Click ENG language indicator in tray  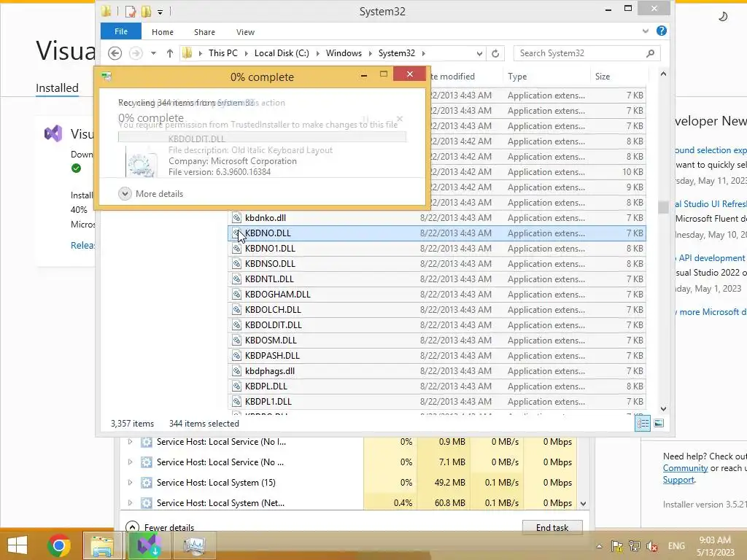point(676,546)
